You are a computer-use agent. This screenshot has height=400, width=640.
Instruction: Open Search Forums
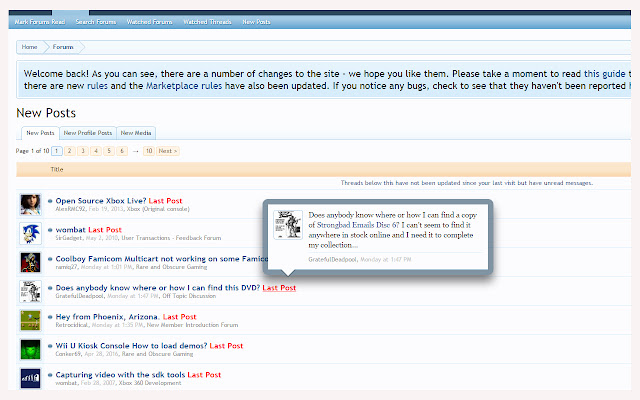coord(96,22)
